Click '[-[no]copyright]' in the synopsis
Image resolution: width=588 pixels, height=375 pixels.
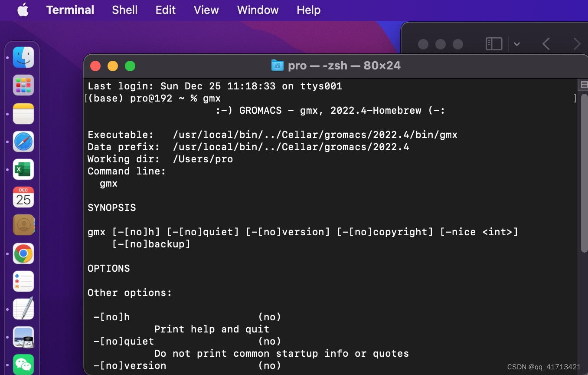click(385, 232)
